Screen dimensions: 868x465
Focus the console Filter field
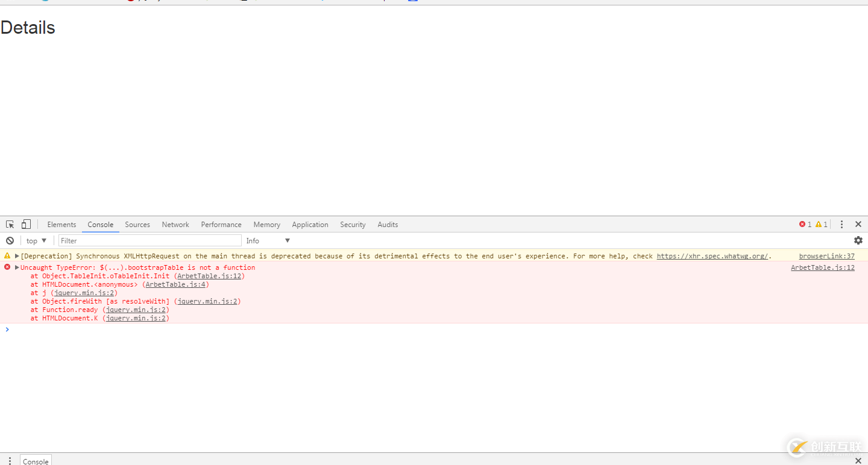tap(150, 241)
